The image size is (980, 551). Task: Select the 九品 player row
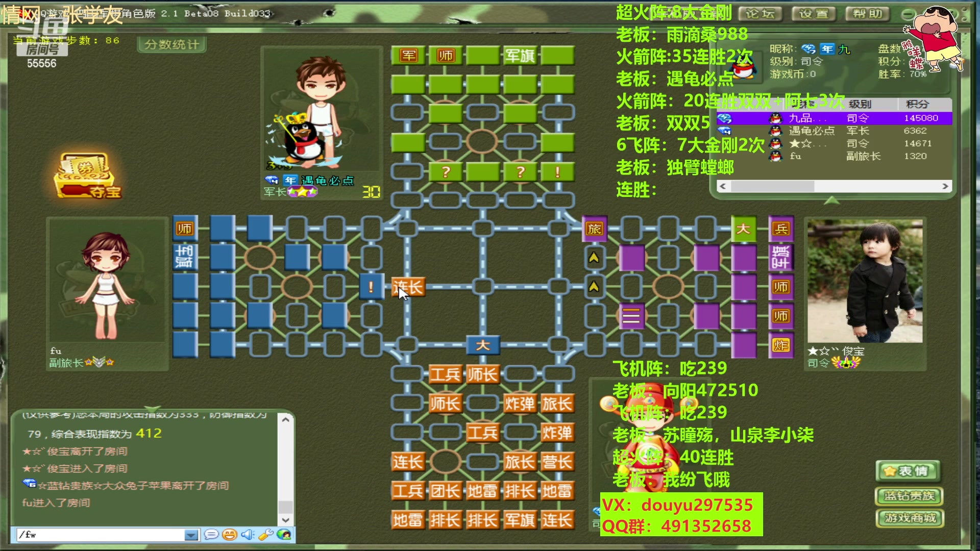(835, 118)
